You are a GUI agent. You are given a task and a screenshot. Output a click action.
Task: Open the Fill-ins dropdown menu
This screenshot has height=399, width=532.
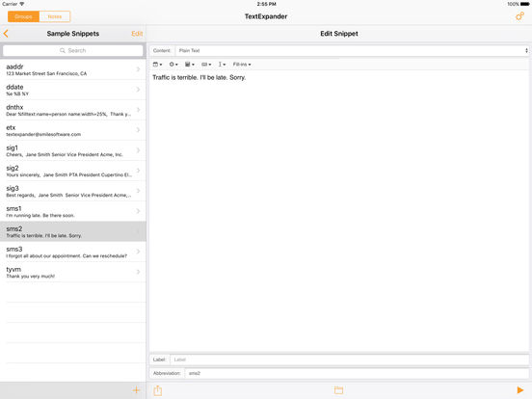pos(242,65)
